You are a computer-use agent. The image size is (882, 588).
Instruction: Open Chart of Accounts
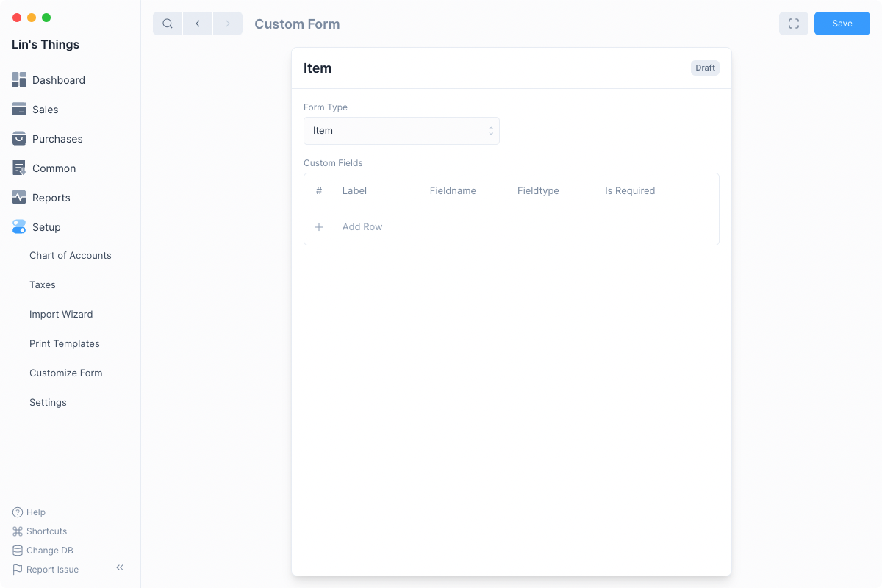pos(71,255)
